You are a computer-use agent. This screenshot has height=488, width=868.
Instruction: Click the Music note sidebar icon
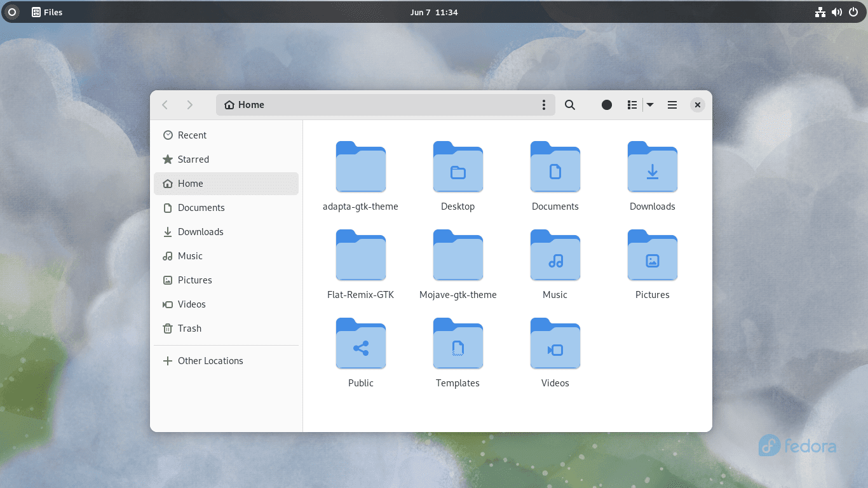point(168,255)
